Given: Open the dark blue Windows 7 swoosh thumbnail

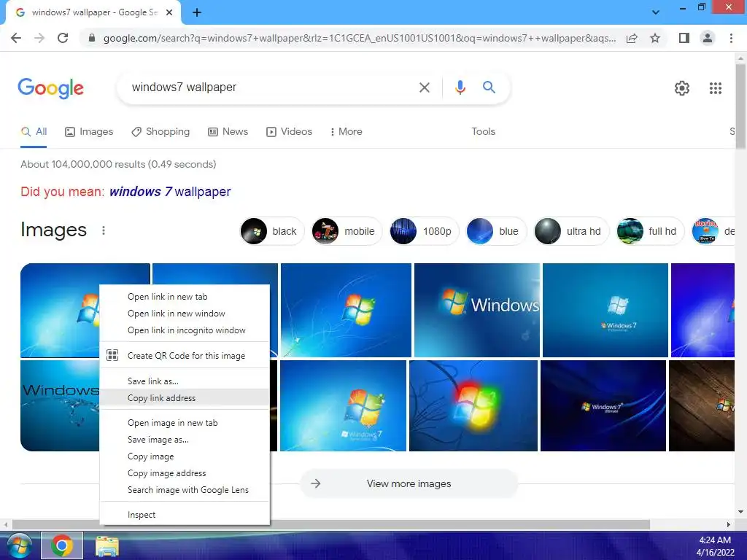Looking at the screenshot, I should [603, 405].
